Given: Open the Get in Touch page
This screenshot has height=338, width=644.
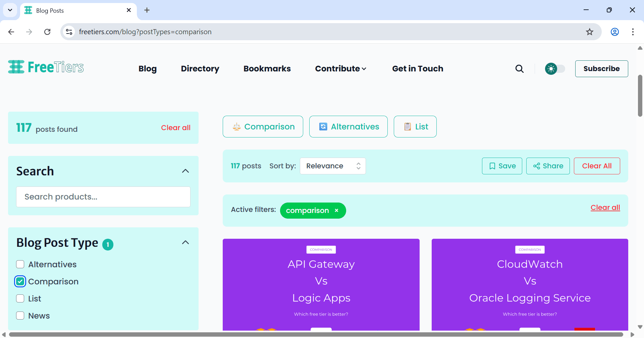Looking at the screenshot, I should click(x=418, y=69).
